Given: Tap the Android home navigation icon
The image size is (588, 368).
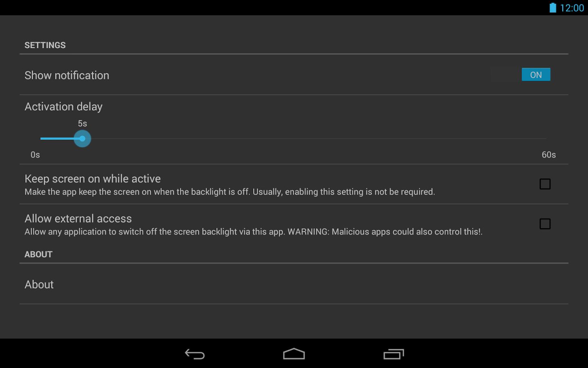Looking at the screenshot, I should click(x=294, y=354).
